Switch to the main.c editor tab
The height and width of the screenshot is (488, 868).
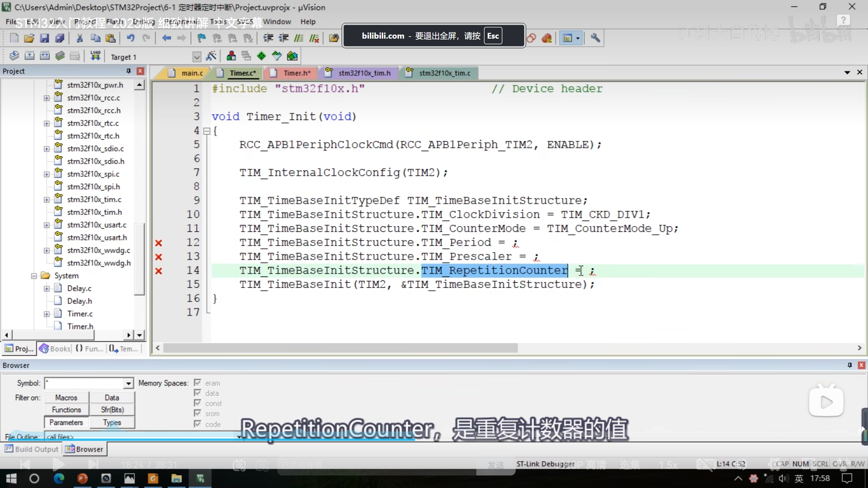(192, 73)
